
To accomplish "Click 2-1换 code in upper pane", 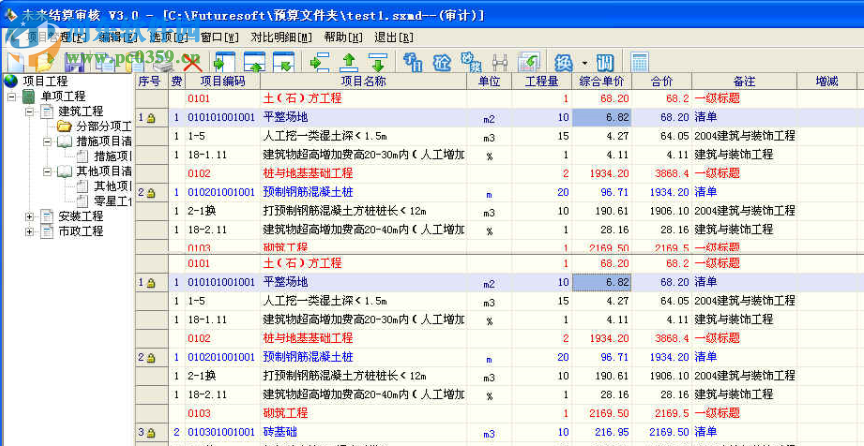I will 201,211.
